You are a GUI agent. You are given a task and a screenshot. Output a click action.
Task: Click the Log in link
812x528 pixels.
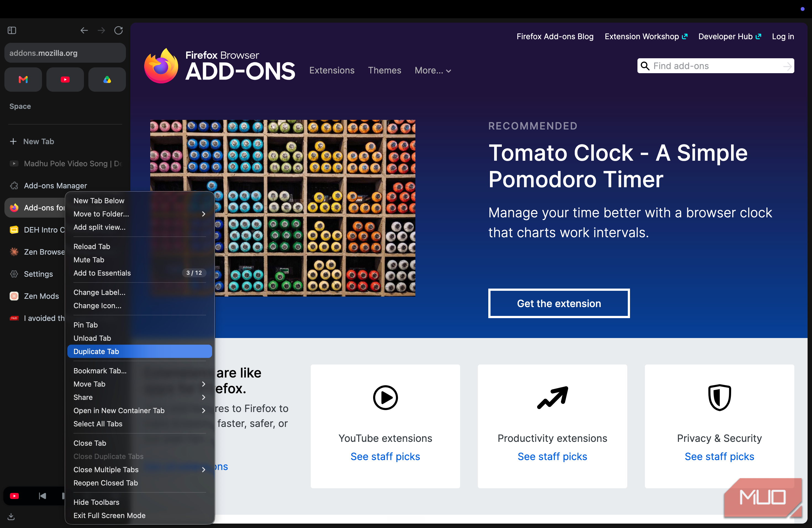(x=783, y=36)
